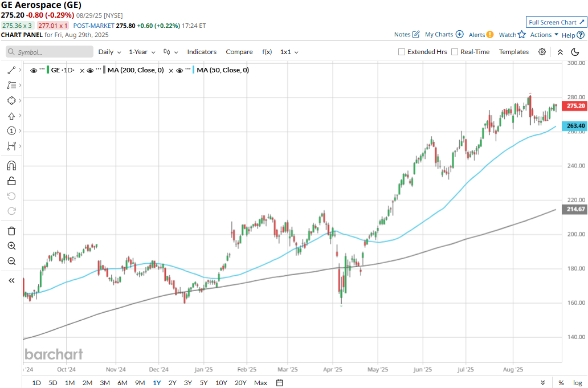Select the shapes drawing tool
The image size is (588, 388).
pos(11,100)
